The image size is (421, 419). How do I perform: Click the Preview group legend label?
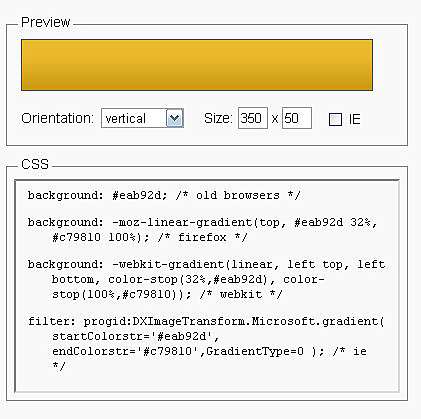click(x=45, y=22)
